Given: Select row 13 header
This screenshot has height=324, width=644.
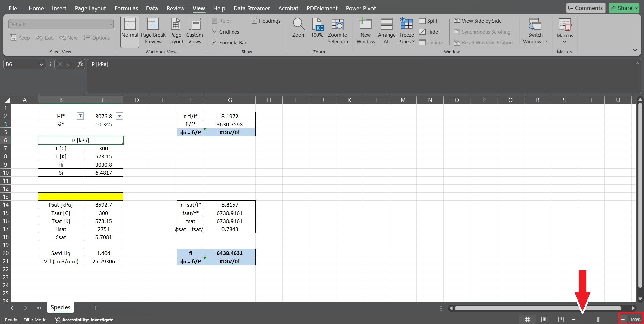Looking at the screenshot, I should [6, 197].
